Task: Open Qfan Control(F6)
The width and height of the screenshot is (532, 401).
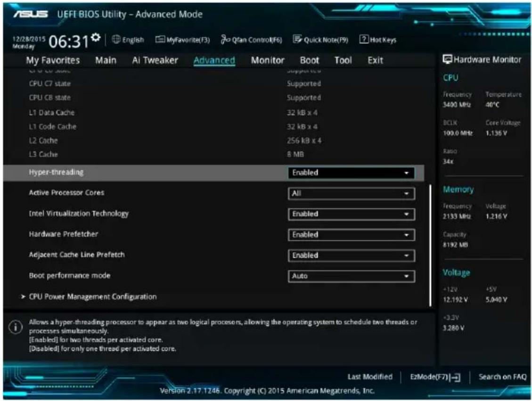Action: pos(252,40)
